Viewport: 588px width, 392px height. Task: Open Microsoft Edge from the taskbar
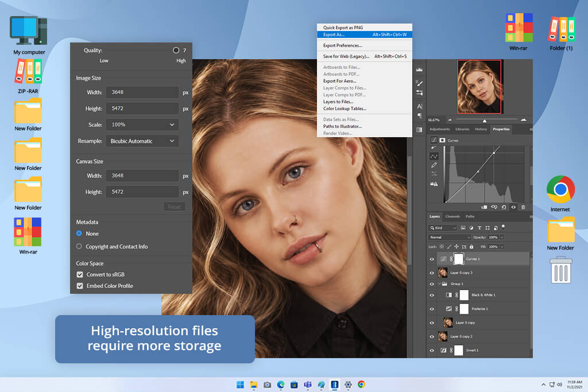point(280,385)
